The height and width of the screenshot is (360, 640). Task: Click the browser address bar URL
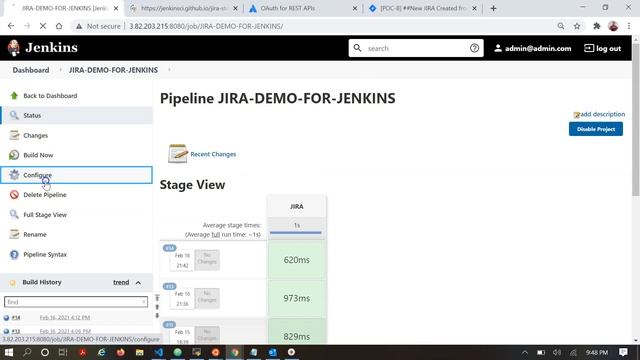click(206, 26)
